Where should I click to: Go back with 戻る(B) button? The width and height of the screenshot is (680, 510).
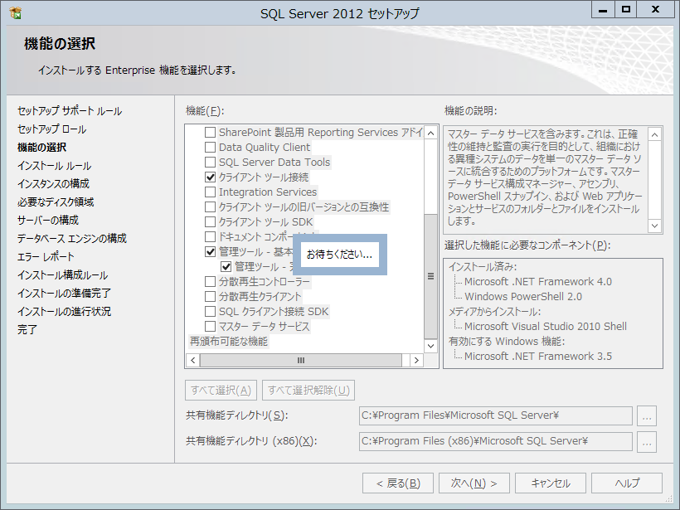pos(398,483)
